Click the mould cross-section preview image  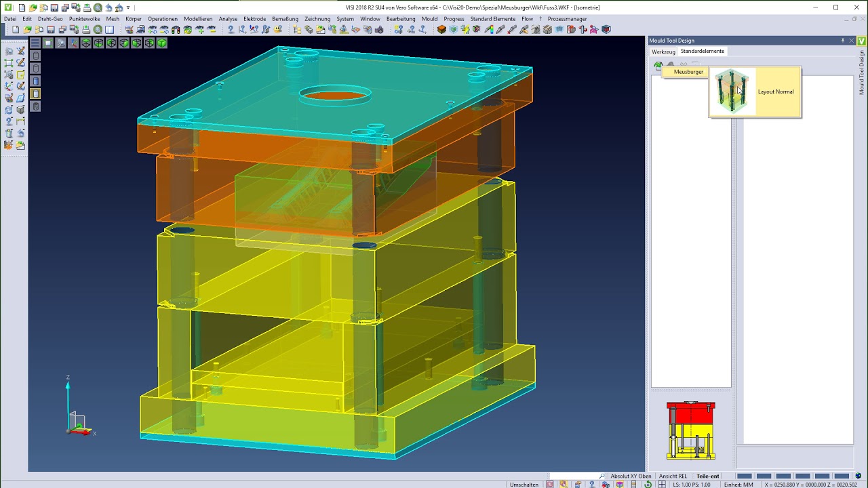(690, 430)
